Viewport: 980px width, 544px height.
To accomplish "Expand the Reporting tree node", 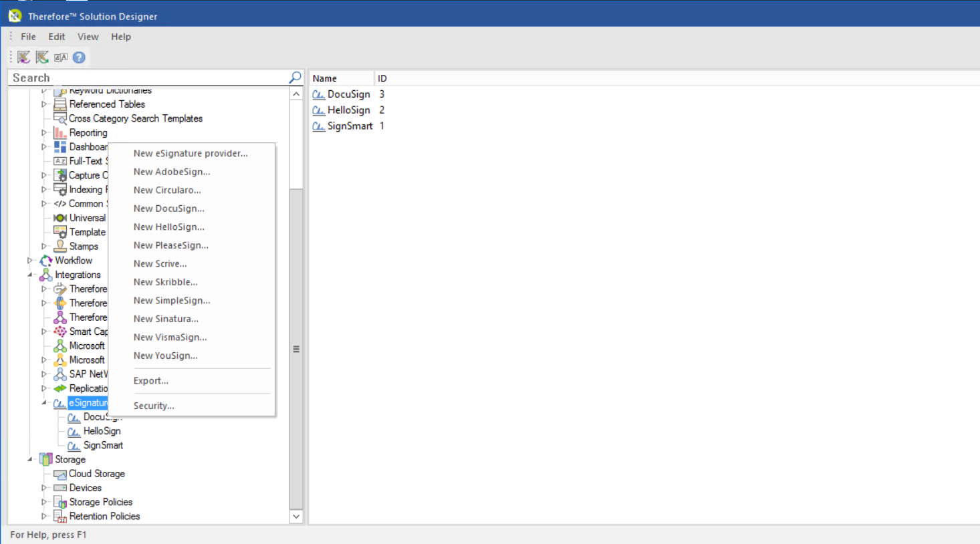I will point(44,132).
